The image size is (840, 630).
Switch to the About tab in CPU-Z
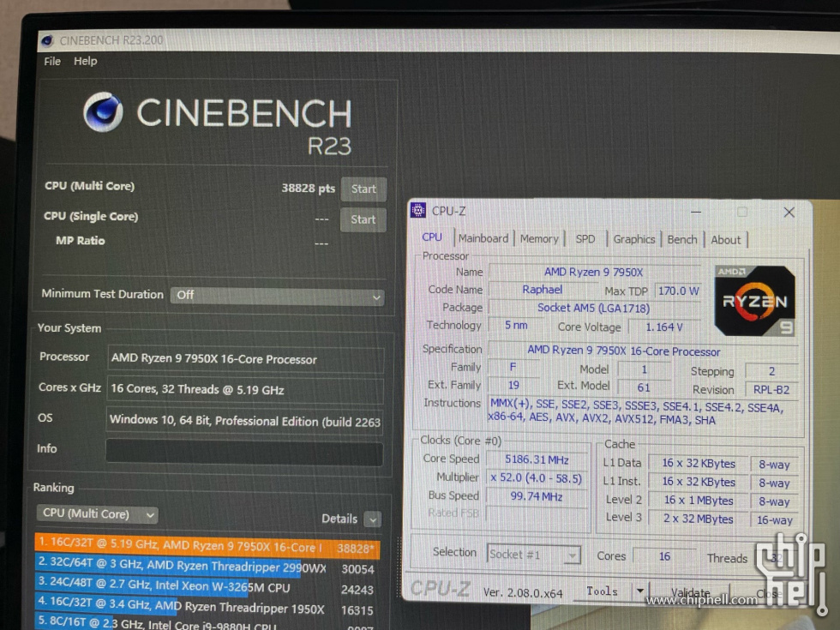[x=725, y=240]
